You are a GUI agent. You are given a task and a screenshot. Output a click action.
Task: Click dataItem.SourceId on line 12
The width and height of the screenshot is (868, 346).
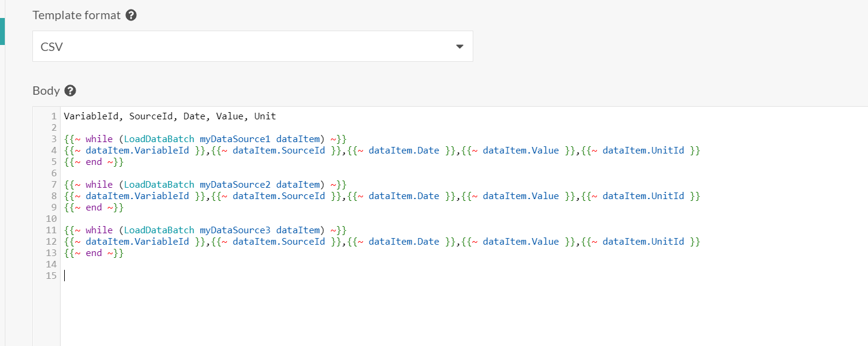point(278,242)
